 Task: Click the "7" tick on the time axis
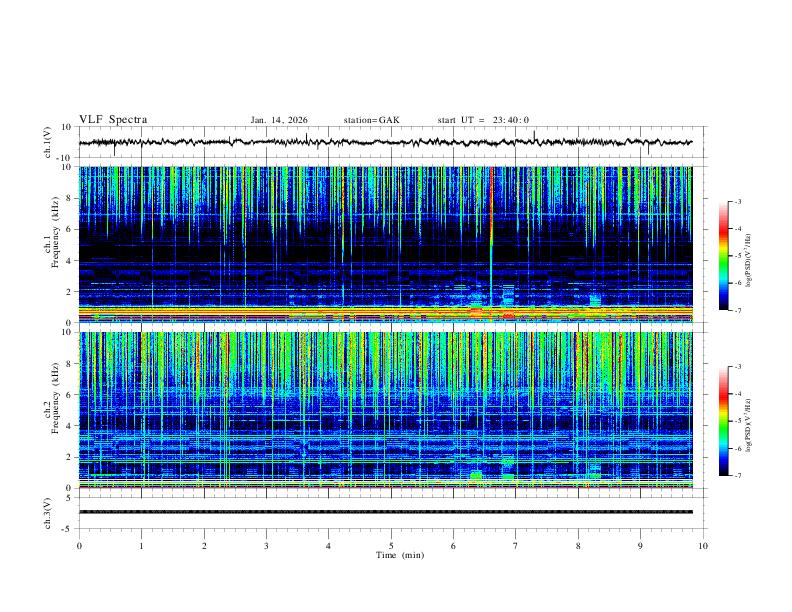[x=516, y=546]
